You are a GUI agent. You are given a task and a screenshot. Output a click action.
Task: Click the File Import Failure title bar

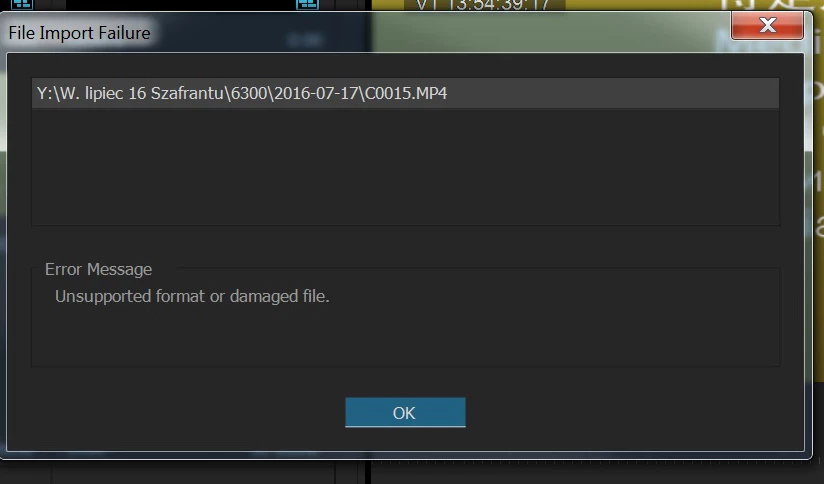point(368,33)
